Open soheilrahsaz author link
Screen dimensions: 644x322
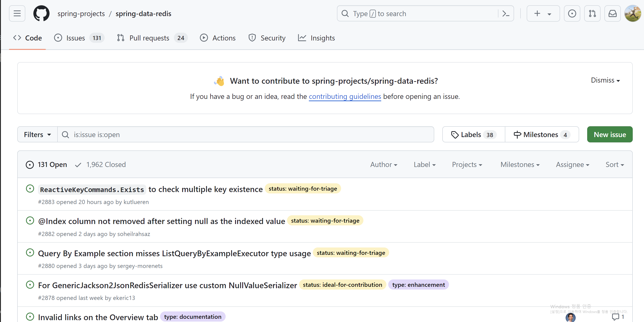pyautogui.click(x=133, y=234)
